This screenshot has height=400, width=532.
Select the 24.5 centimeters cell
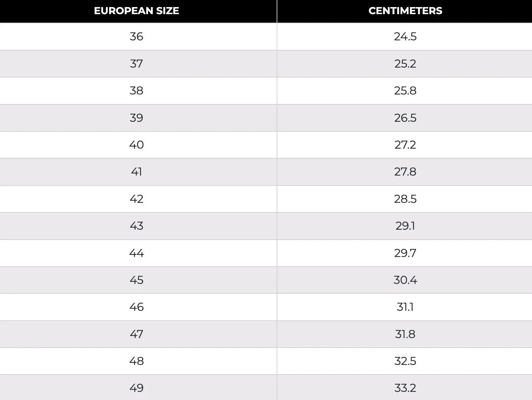click(x=405, y=36)
